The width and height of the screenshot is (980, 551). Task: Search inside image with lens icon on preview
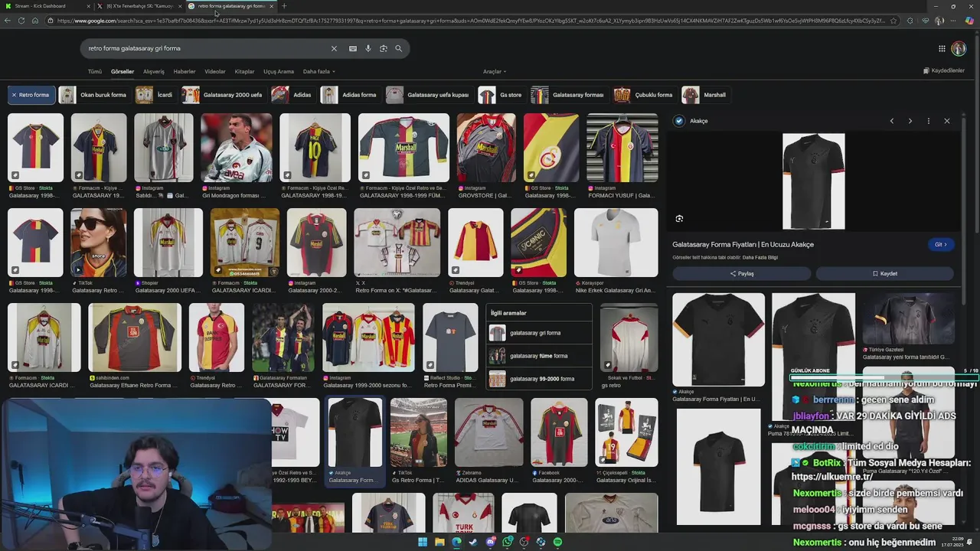pos(679,219)
